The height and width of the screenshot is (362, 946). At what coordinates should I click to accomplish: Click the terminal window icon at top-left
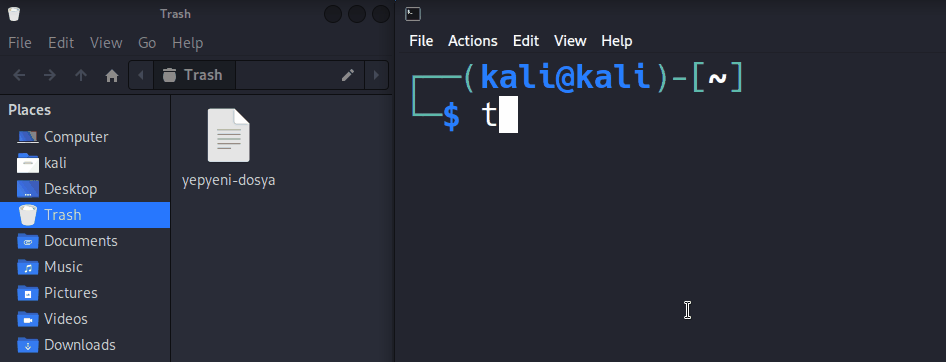(x=413, y=13)
